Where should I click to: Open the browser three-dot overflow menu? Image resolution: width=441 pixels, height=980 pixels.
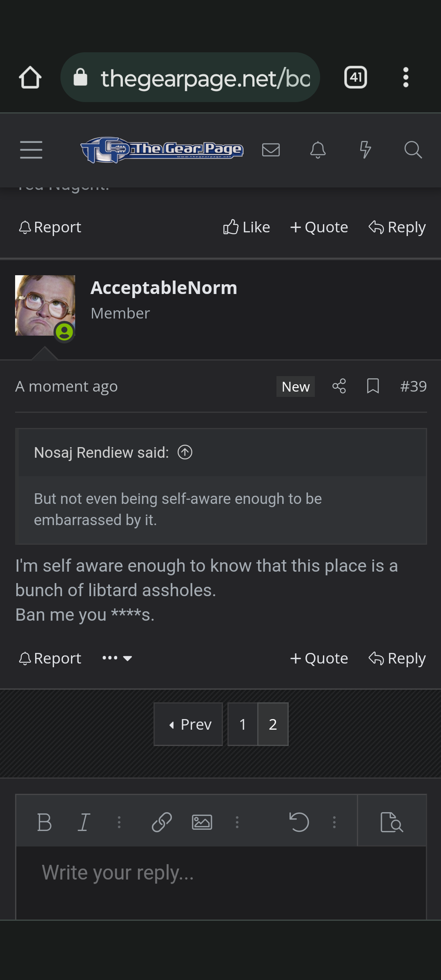pyautogui.click(x=405, y=78)
